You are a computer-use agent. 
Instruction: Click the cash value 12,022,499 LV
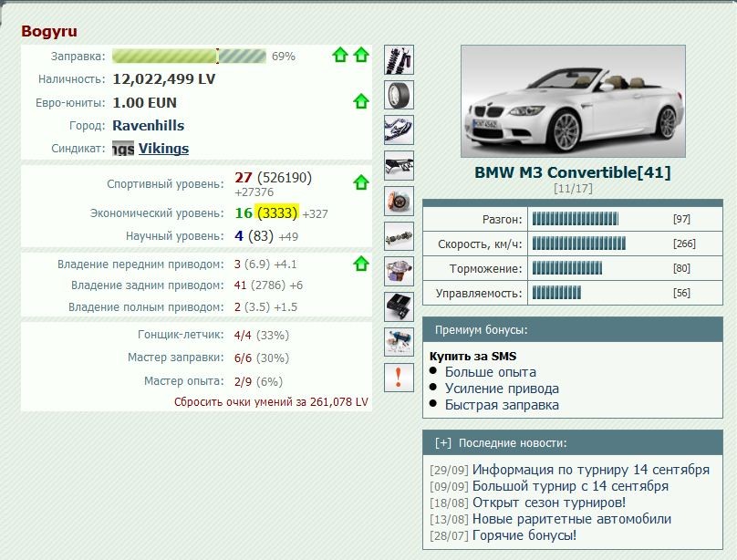pyautogui.click(x=163, y=79)
